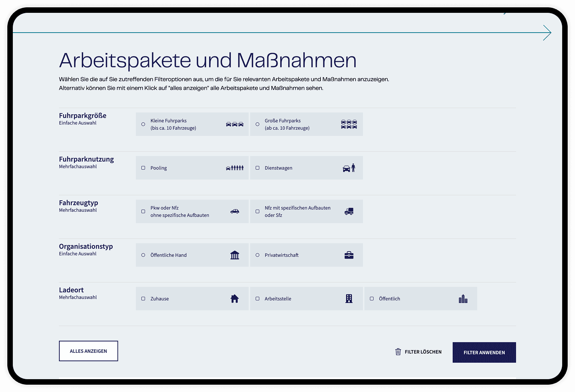The image size is (575, 392).
Task: Click the Alles anzeigen button
Action: [x=89, y=351]
